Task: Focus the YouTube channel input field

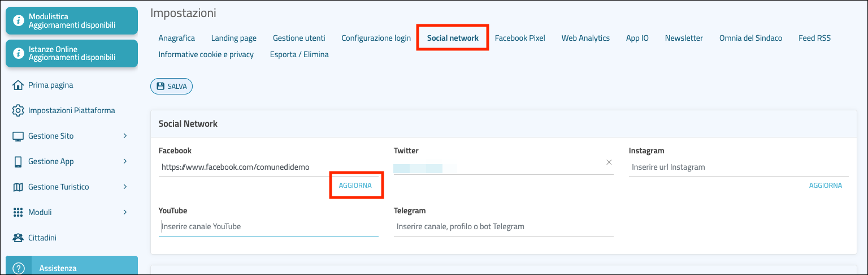Action: [x=268, y=226]
